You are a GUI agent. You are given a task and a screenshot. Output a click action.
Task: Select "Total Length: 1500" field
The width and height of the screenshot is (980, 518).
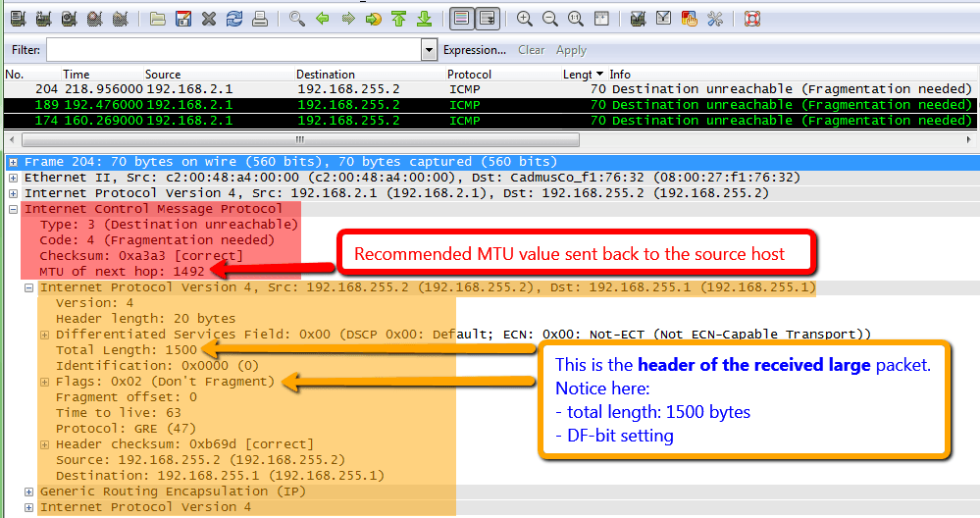pyautogui.click(x=127, y=350)
